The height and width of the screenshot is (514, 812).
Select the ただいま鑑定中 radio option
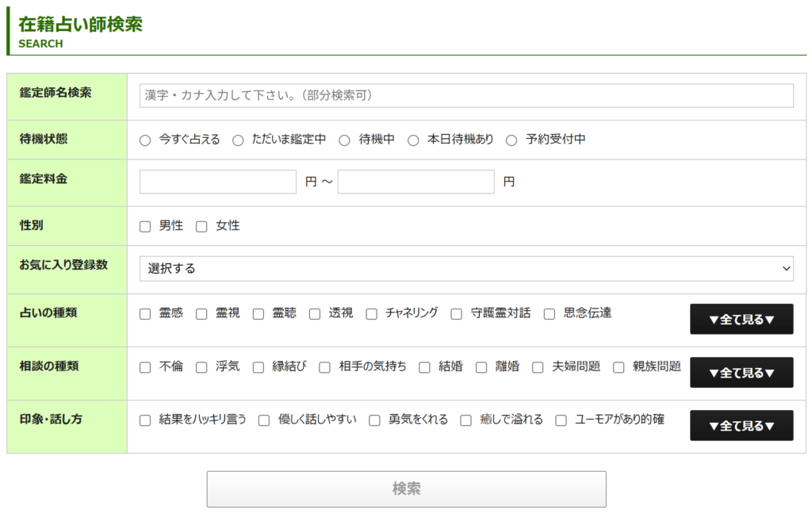point(238,140)
